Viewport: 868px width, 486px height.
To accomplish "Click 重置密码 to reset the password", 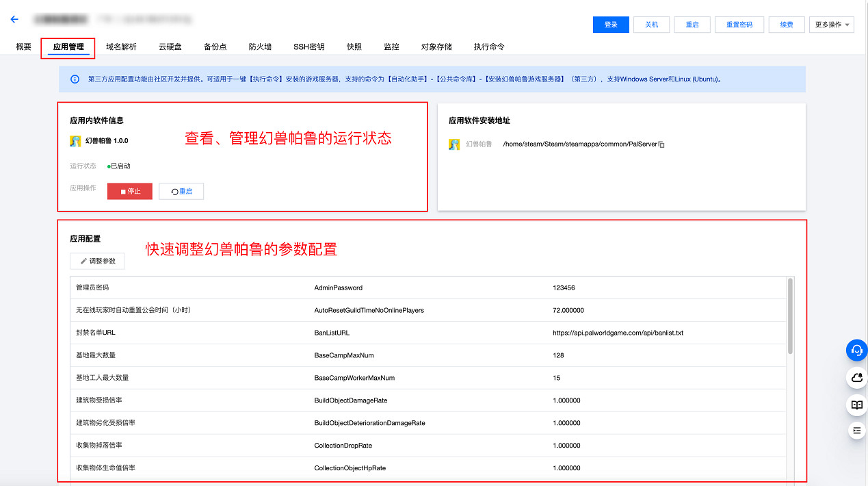I will 739,24.
